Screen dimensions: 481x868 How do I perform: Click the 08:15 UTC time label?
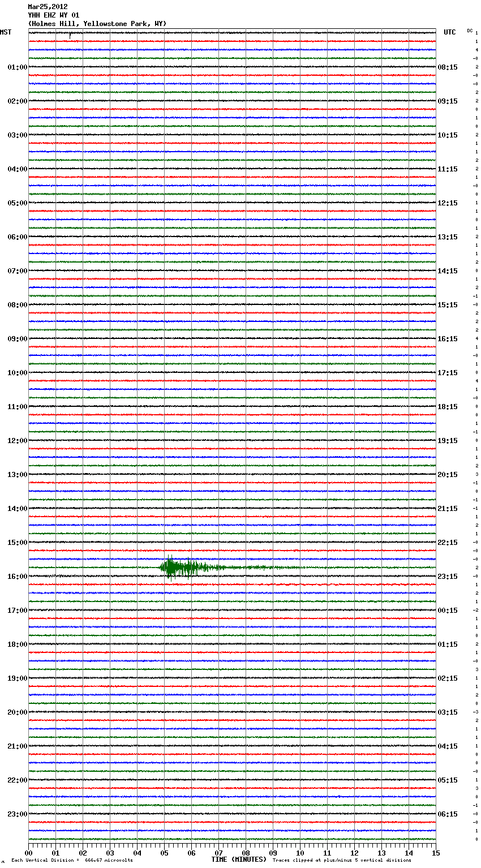(448, 67)
